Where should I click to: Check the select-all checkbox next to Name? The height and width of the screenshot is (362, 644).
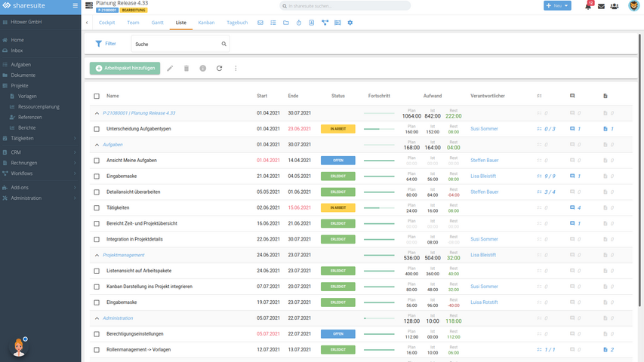[97, 97]
